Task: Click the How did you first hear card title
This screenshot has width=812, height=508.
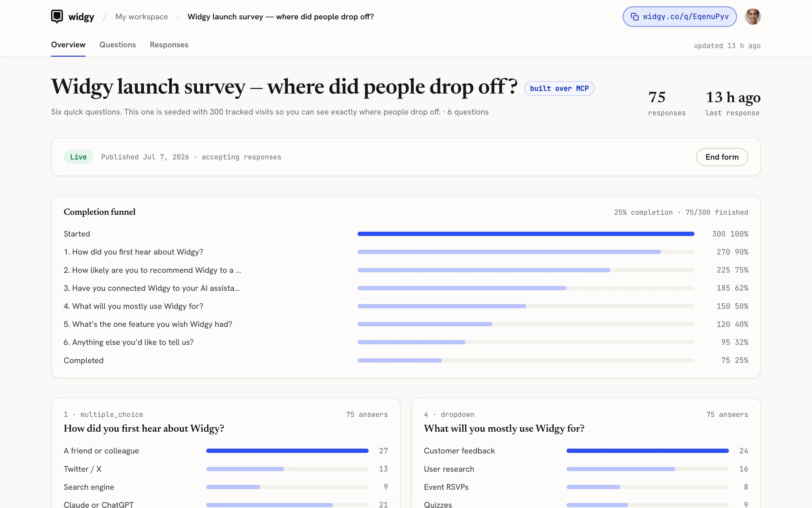Action: pyautogui.click(x=144, y=428)
